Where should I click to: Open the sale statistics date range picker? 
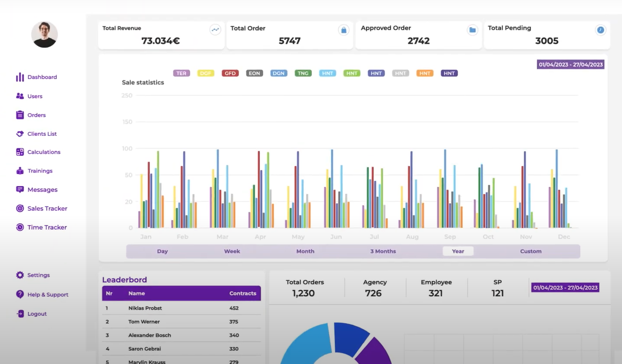click(570, 65)
